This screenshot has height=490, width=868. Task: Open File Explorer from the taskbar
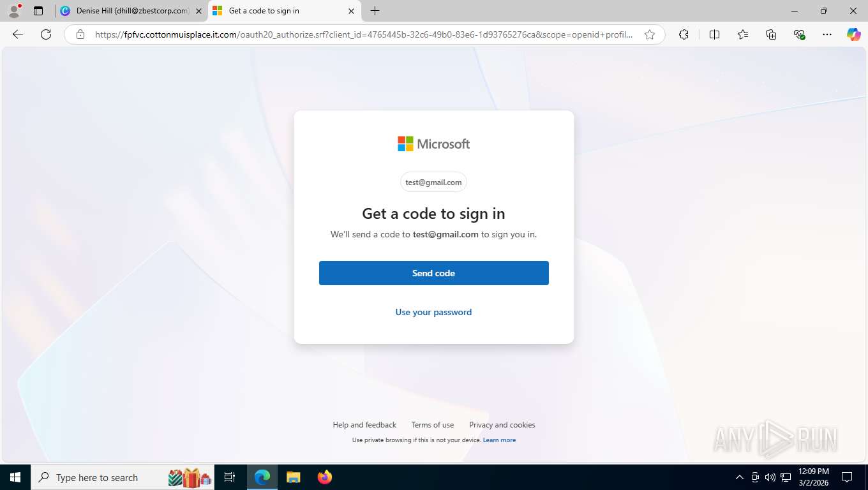293,477
